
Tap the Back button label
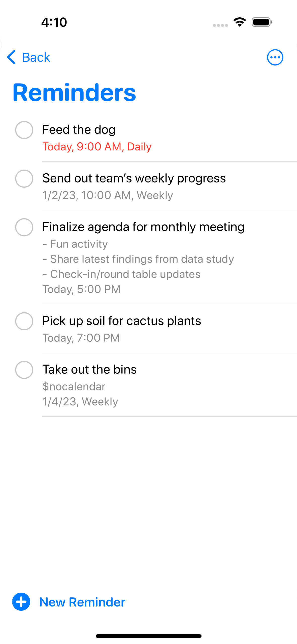point(36,57)
